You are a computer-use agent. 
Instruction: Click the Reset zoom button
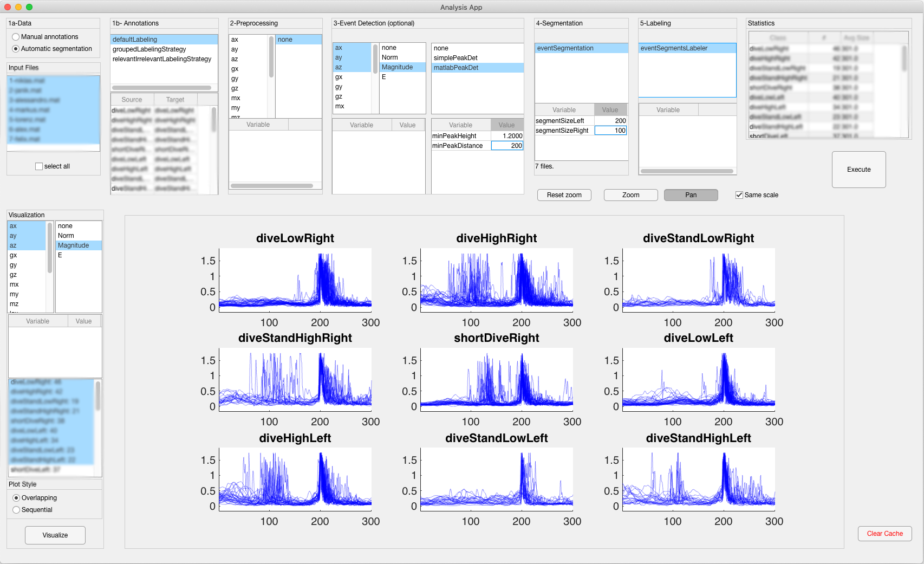[564, 195]
